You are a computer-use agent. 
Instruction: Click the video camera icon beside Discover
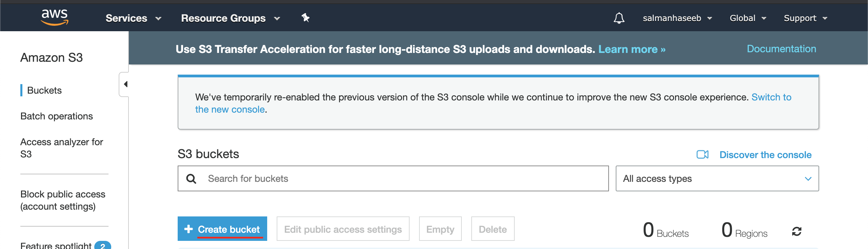702,155
